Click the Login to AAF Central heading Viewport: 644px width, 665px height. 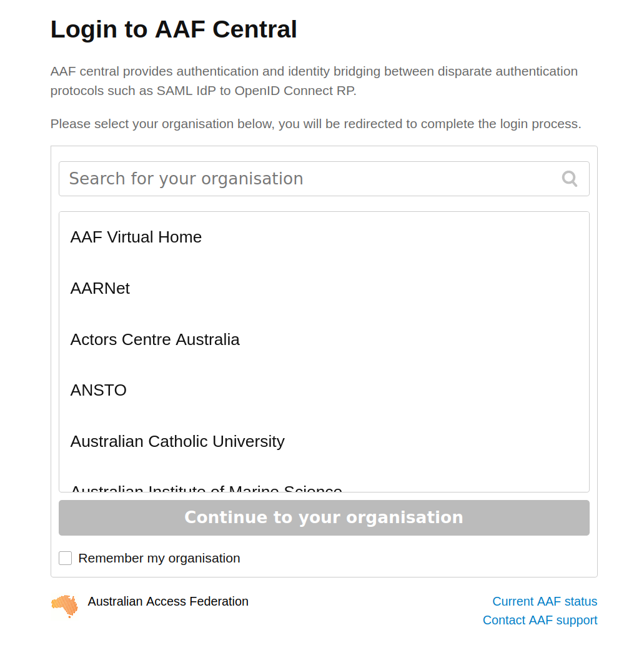click(x=174, y=29)
